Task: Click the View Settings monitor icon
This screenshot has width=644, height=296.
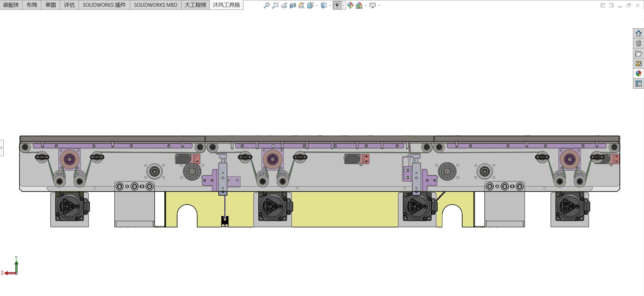Action: (373, 5)
